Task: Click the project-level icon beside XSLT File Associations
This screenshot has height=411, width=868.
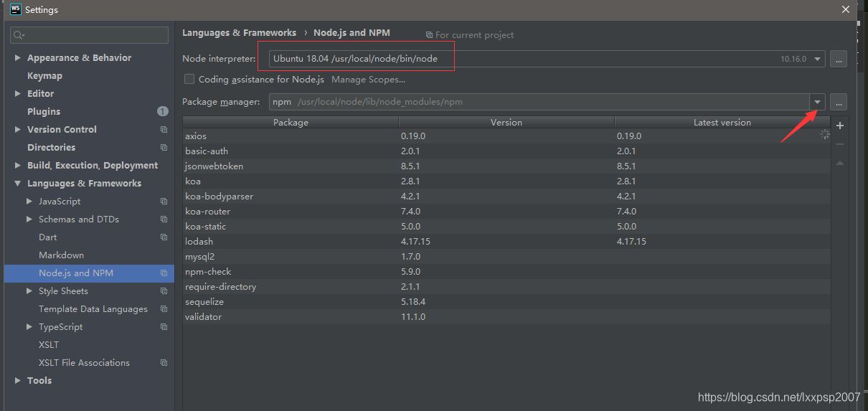Action: tap(164, 363)
